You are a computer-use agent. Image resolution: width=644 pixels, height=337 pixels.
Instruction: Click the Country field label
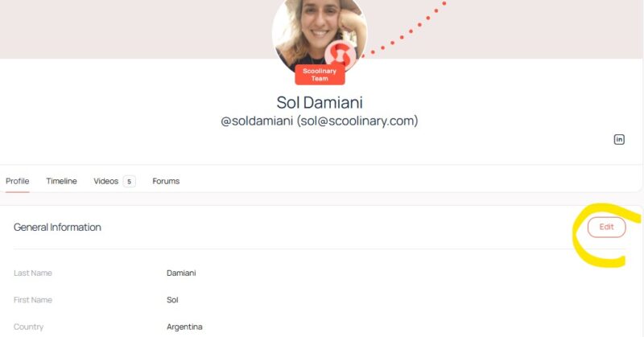coord(28,327)
